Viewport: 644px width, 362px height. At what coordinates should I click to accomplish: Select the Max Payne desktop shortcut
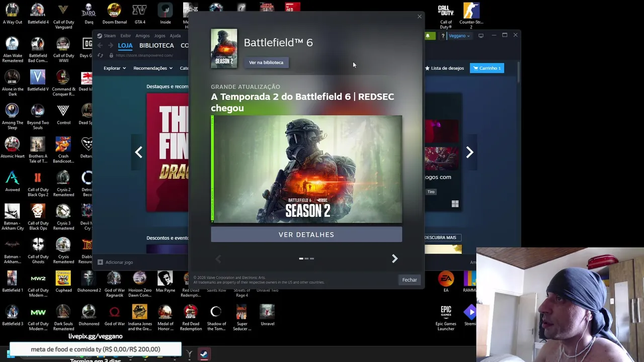pyautogui.click(x=165, y=282)
